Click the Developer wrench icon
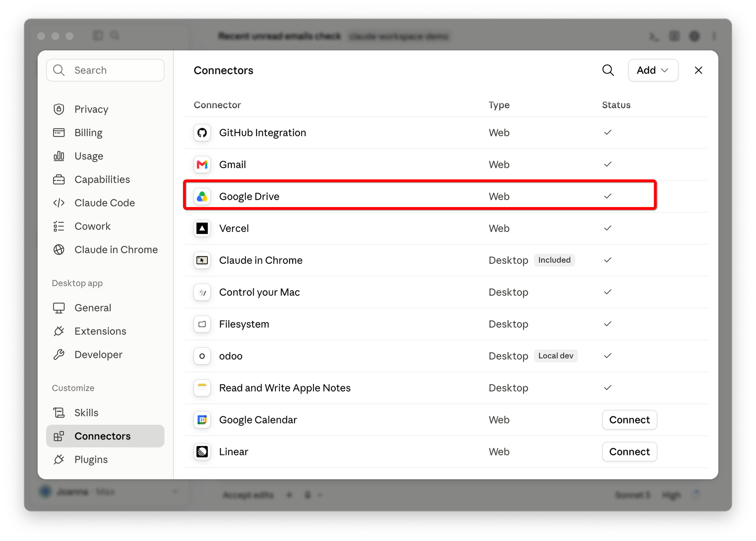 coord(59,354)
